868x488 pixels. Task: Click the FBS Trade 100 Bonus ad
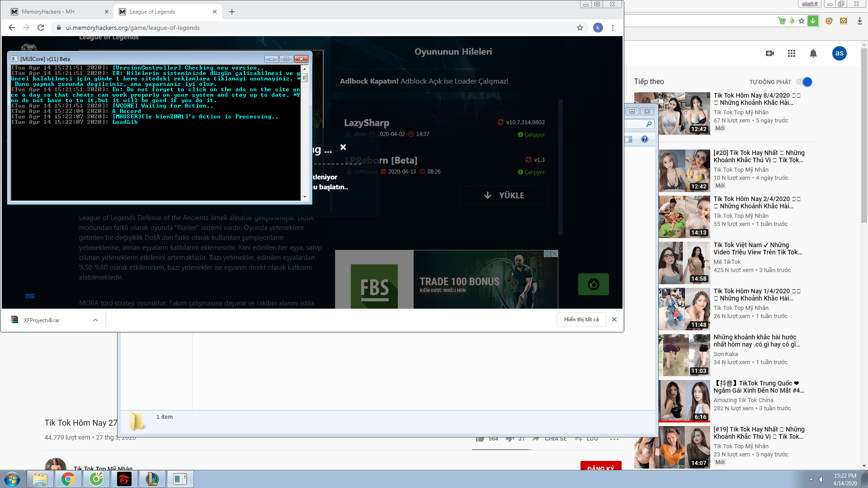[x=447, y=280]
